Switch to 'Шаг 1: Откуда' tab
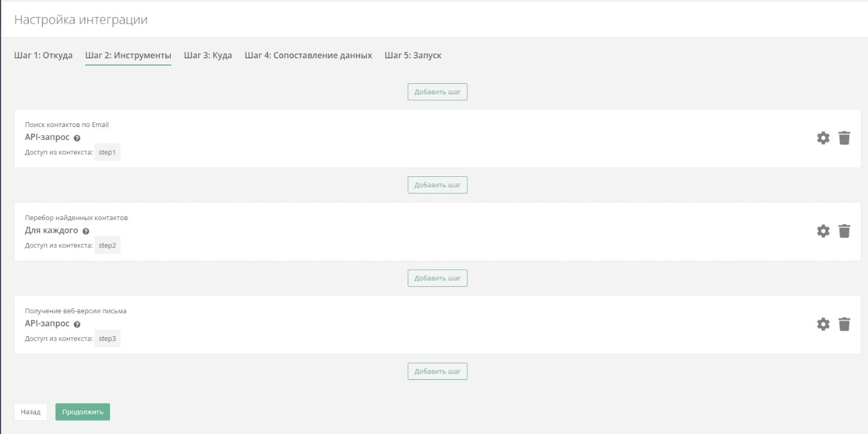Viewport: 868px width, 434px height. point(43,55)
